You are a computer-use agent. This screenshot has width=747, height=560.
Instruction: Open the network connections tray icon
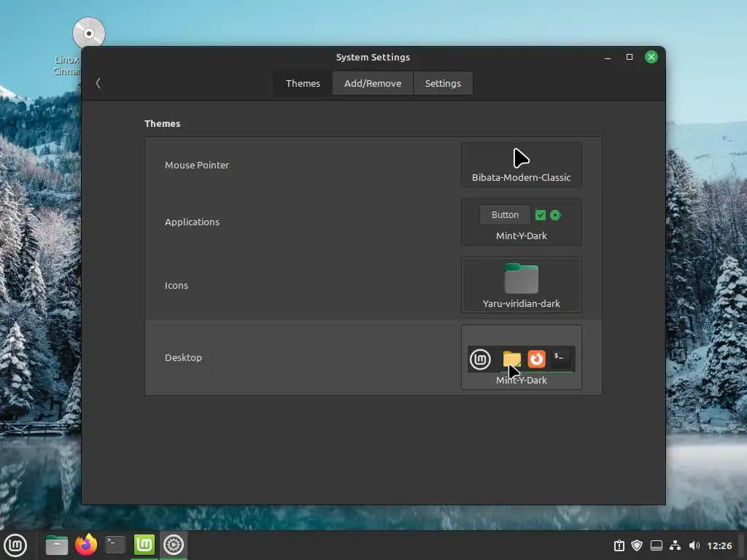coord(675,545)
